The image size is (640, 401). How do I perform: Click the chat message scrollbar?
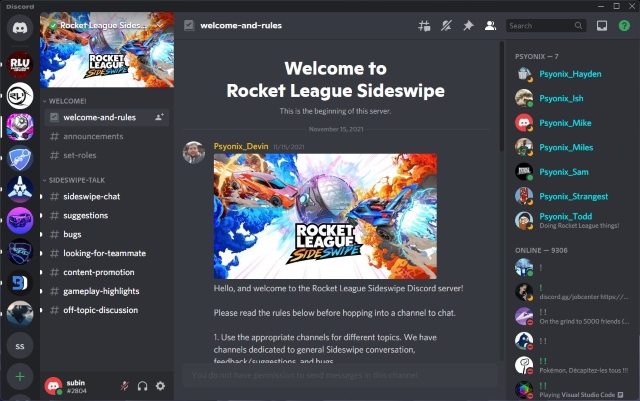(502, 96)
